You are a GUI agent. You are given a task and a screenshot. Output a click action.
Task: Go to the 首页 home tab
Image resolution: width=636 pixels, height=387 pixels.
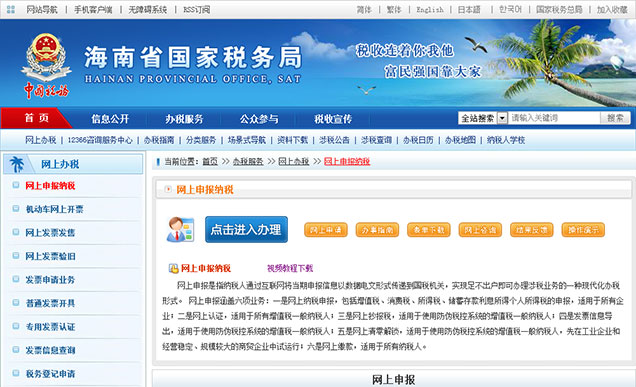click(x=36, y=118)
